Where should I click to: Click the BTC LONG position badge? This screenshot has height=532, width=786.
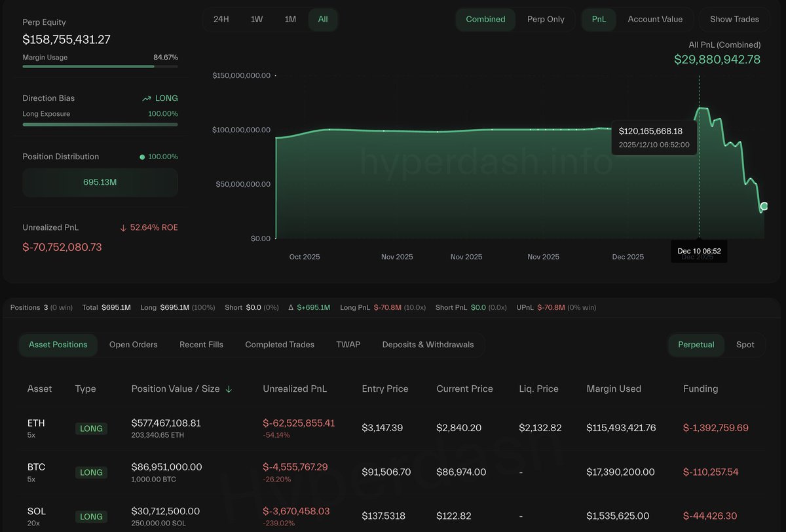pyautogui.click(x=91, y=472)
